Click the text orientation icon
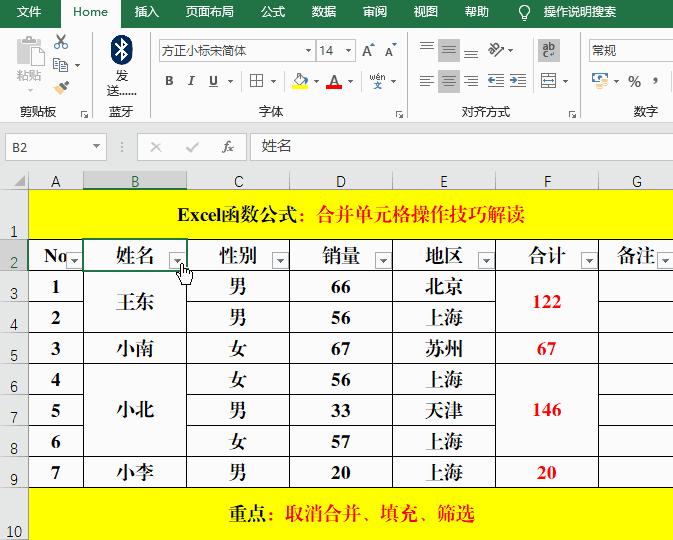673x540 pixels. (x=496, y=50)
